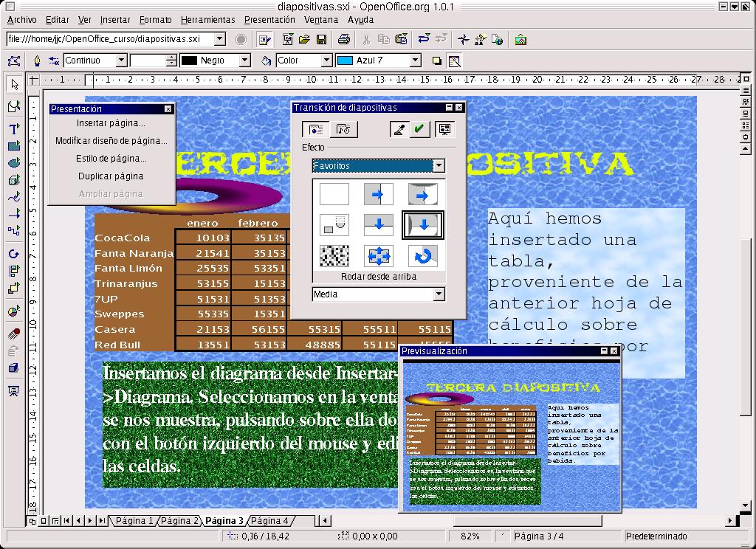Toggle the Effects tab in Transición panel
The width and height of the screenshot is (756, 549).
tap(316, 129)
